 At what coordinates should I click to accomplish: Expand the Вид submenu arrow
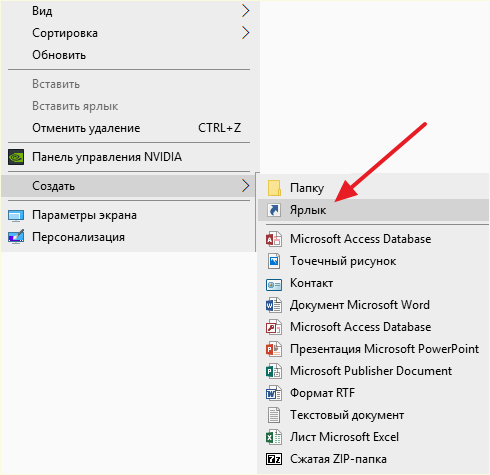(x=246, y=11)
